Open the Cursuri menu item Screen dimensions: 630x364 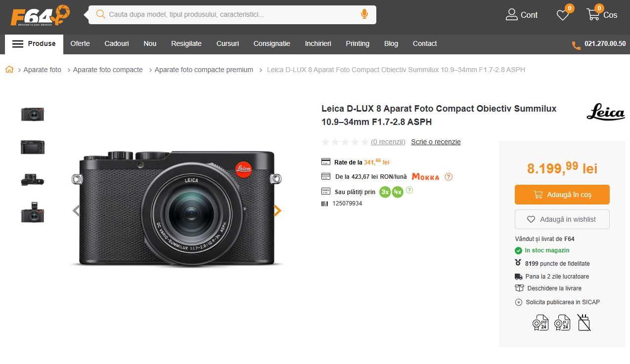pos(227,43)
